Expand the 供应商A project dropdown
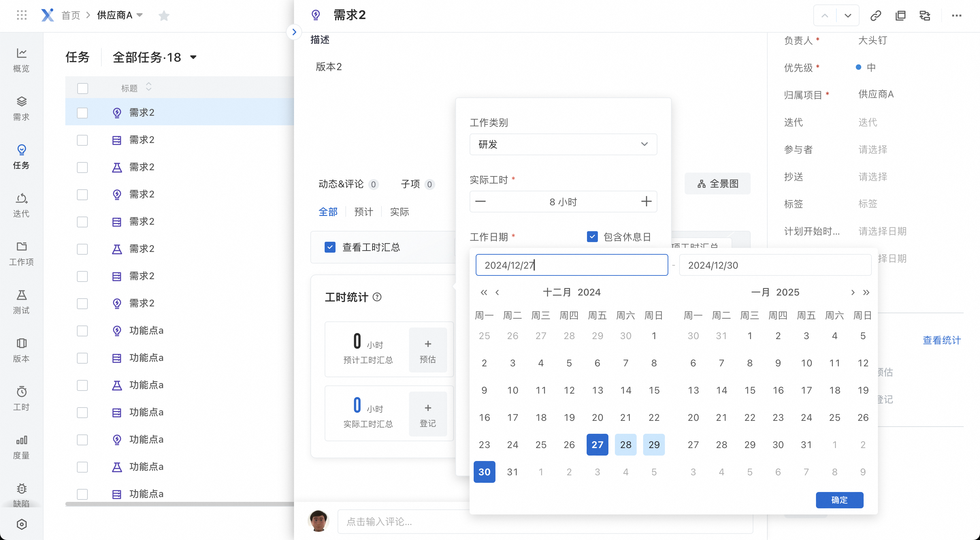This screenshot has height=540, width=980. point(140,15)
